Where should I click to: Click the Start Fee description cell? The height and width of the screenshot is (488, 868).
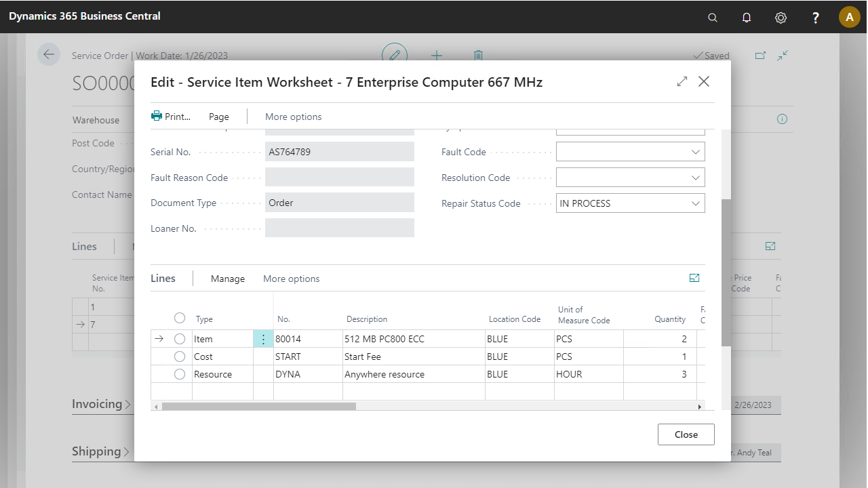414,357
